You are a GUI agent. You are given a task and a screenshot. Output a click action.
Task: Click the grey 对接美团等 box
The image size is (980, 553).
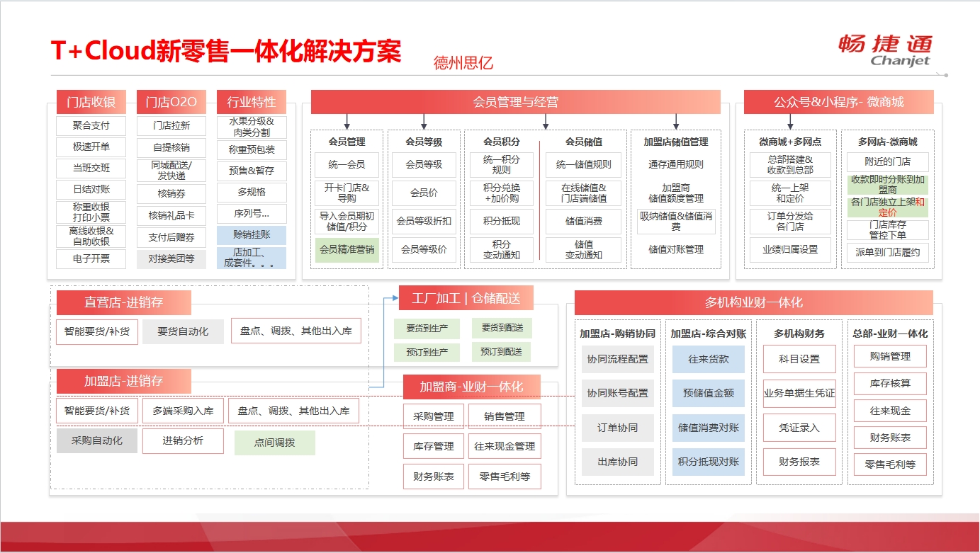[171, 258]
